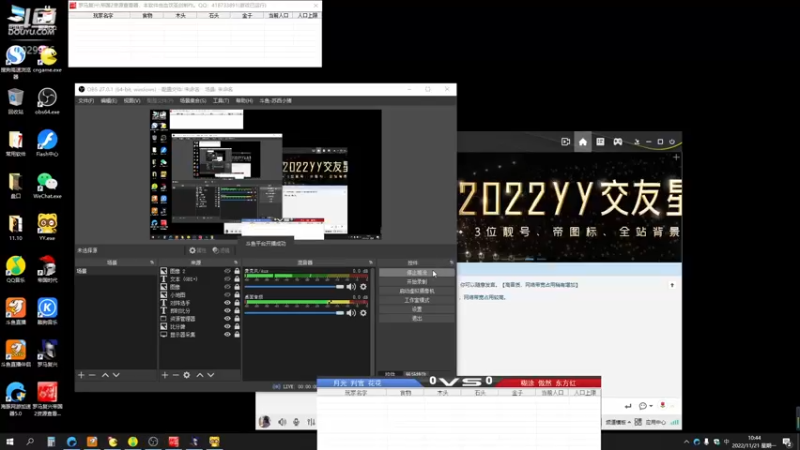The width and height of the screenshot is (800, 450).
Task: Open the Windows Start menu
Action: [10, 442]
